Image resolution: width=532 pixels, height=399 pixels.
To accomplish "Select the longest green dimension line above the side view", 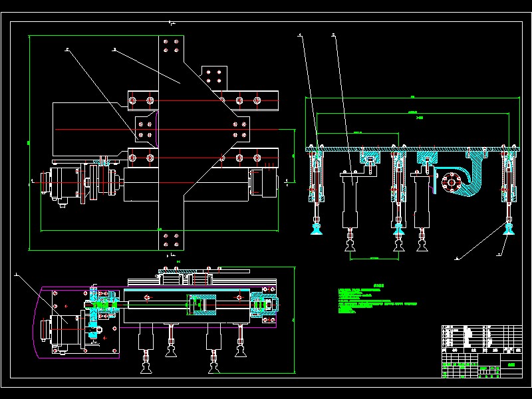I will (x=412, y=98).
